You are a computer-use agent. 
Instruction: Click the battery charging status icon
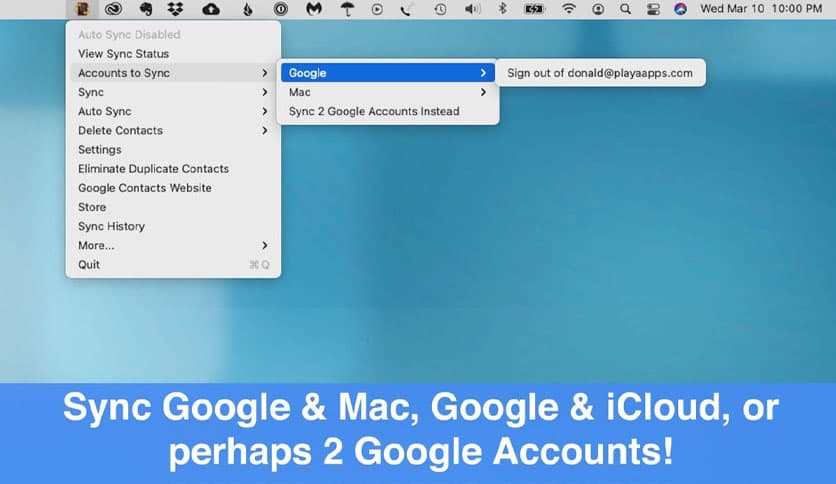click(534, 9)
